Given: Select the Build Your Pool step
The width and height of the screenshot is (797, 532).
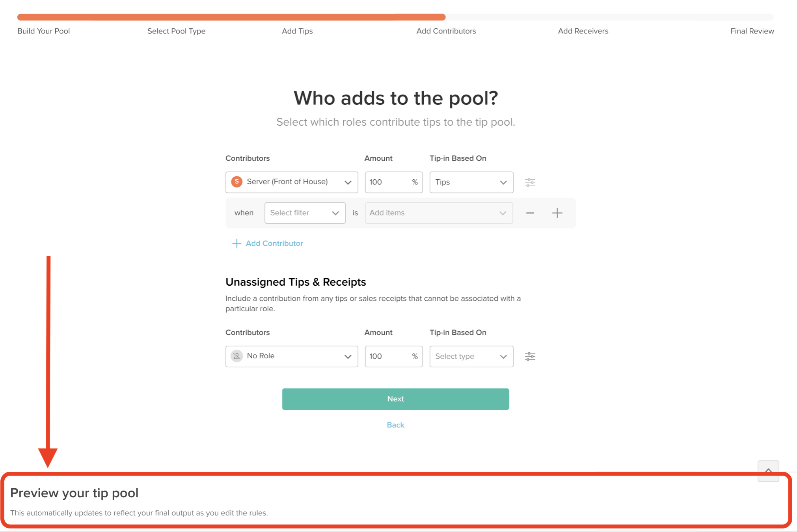Looking at the screenshot, I should [x=43, y=31].
